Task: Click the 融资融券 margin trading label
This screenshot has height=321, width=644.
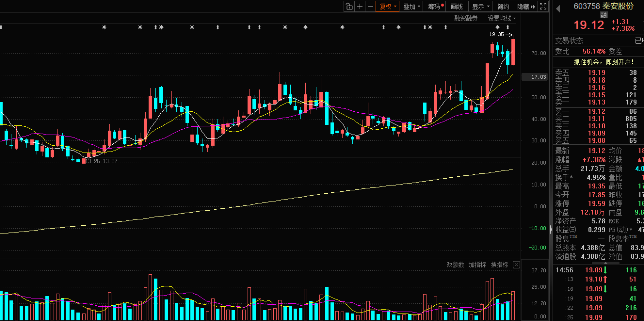Action: 466,18
